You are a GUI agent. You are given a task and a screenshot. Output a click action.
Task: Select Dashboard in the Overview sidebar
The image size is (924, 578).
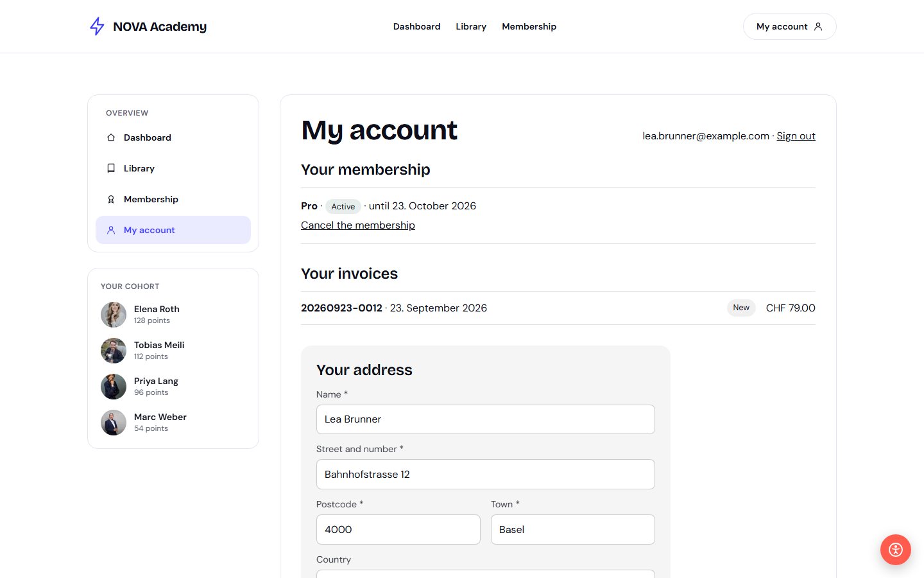pos(173,137)
